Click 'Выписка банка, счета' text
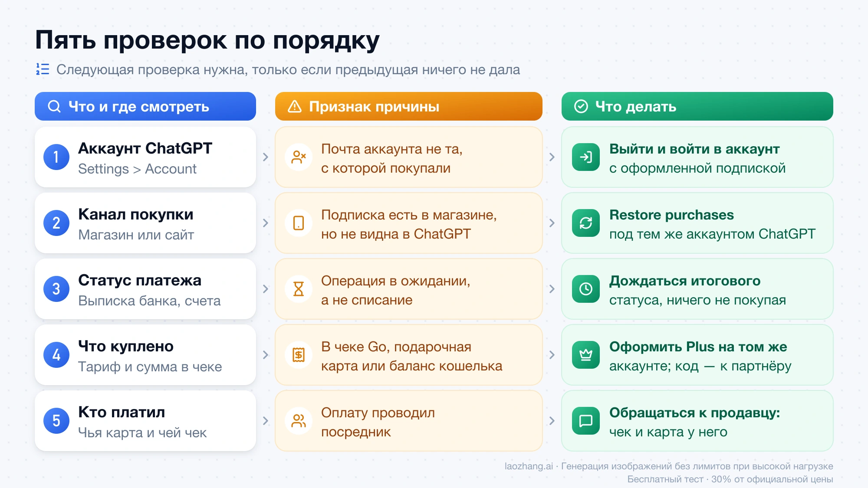Image resolution: width=868 pixels, height=488 pixels. pos(149,301)
